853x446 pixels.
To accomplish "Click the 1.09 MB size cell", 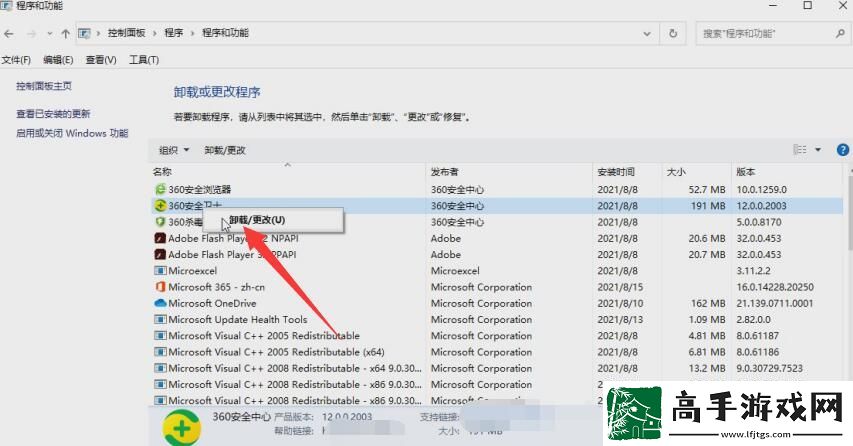I will click(707, 319).
